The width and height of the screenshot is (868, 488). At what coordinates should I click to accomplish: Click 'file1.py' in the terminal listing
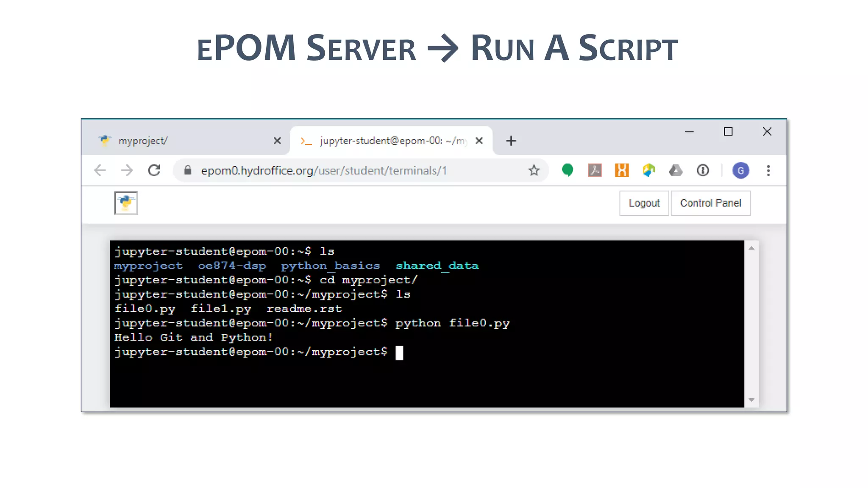point(221,309)
